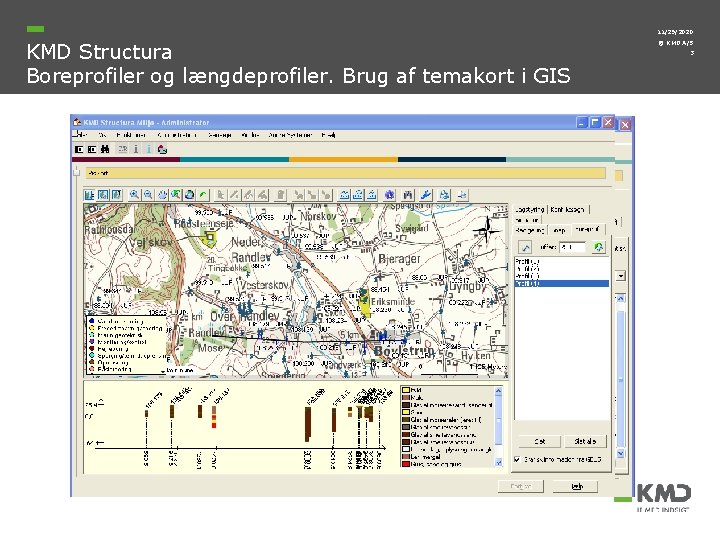Open the Administration menu
Image resolution: width=720 pixels, height=540 pixels.
177,135
